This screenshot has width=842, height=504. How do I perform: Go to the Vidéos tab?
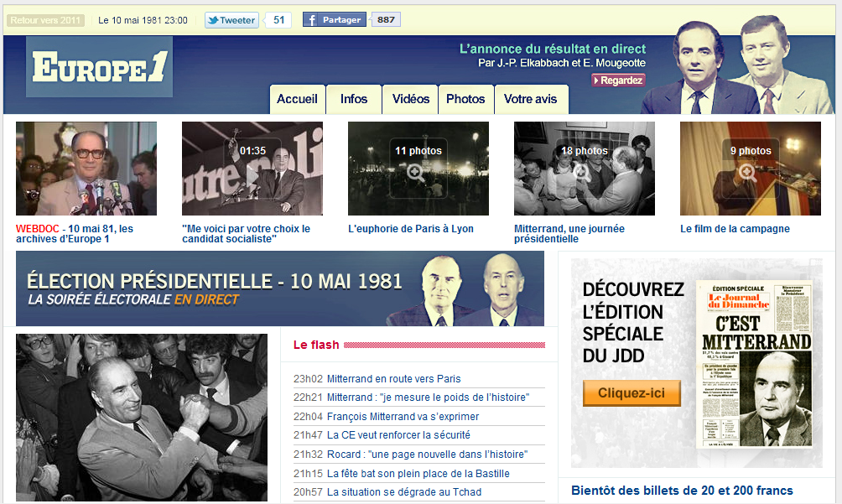click(x=410, y=99)
